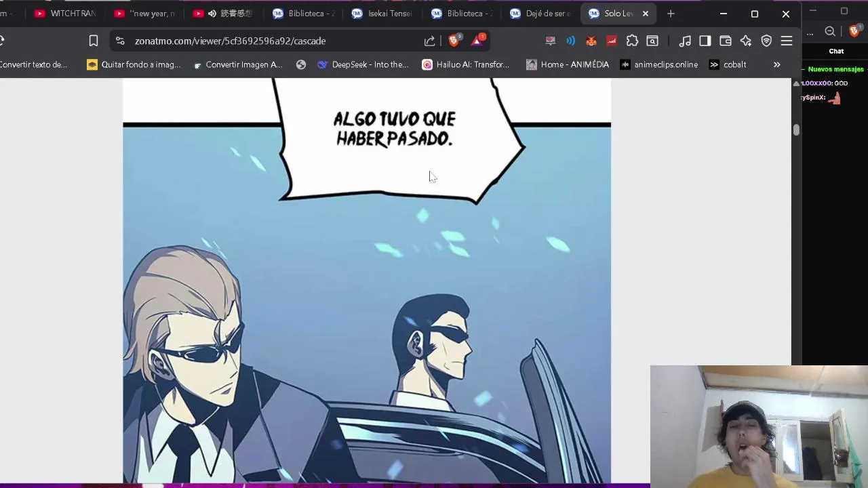Open the browser hamburger main menu
Viewport: 868px width, 488px height.
[x=787, y=41]
